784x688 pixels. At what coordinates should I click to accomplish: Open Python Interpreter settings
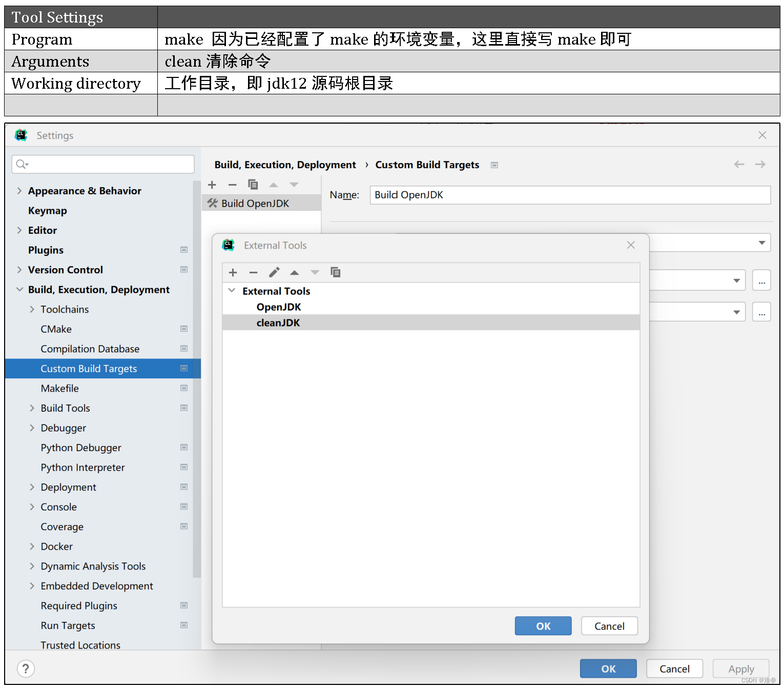click(82, 468)
